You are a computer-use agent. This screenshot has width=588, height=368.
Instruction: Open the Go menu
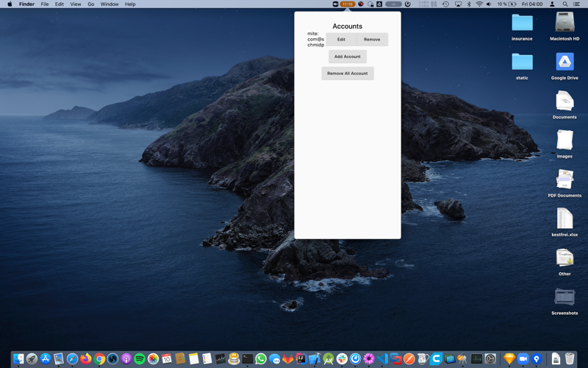pyautogui.click(x=90, y=4)
